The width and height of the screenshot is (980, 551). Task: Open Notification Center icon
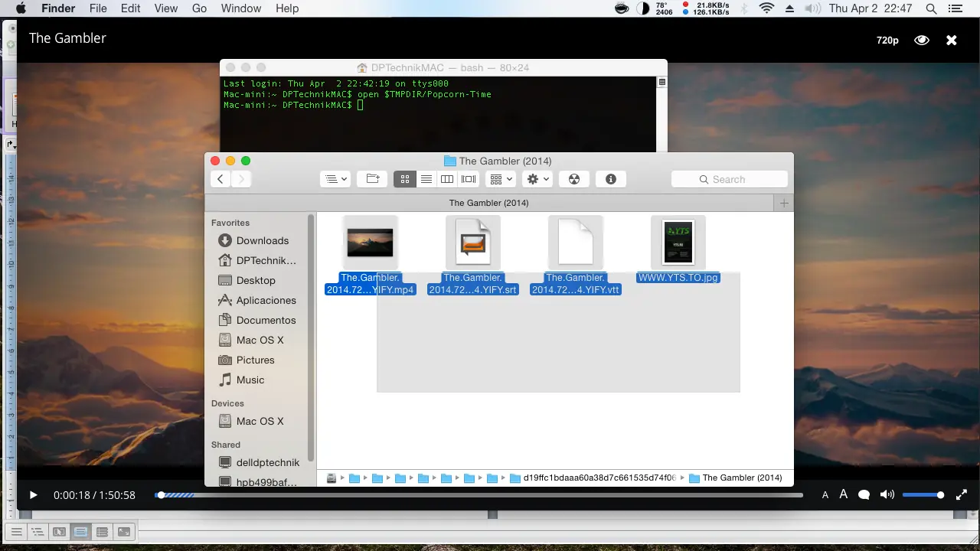pyautogui.click(x=957, y=8)
